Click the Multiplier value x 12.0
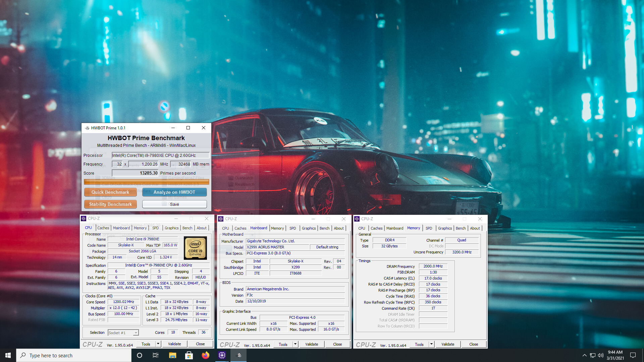The width and height of the screenshot is (644, 362). tap(123, 308)
